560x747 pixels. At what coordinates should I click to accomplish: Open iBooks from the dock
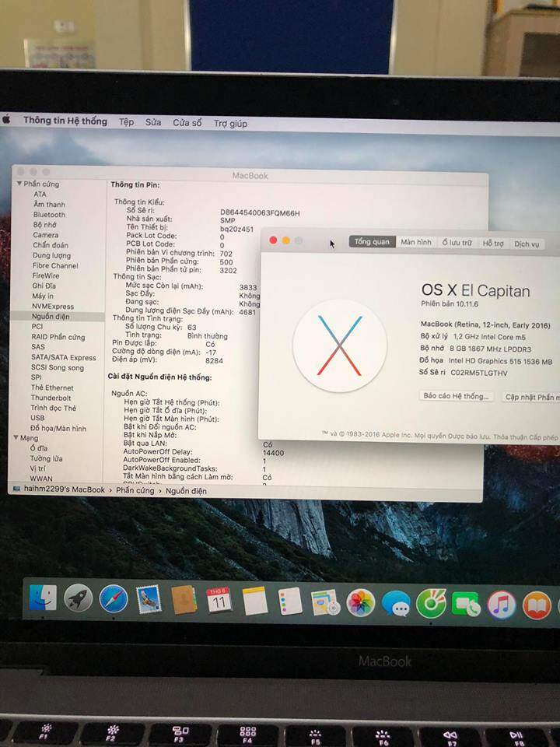(x=537, y=605)
